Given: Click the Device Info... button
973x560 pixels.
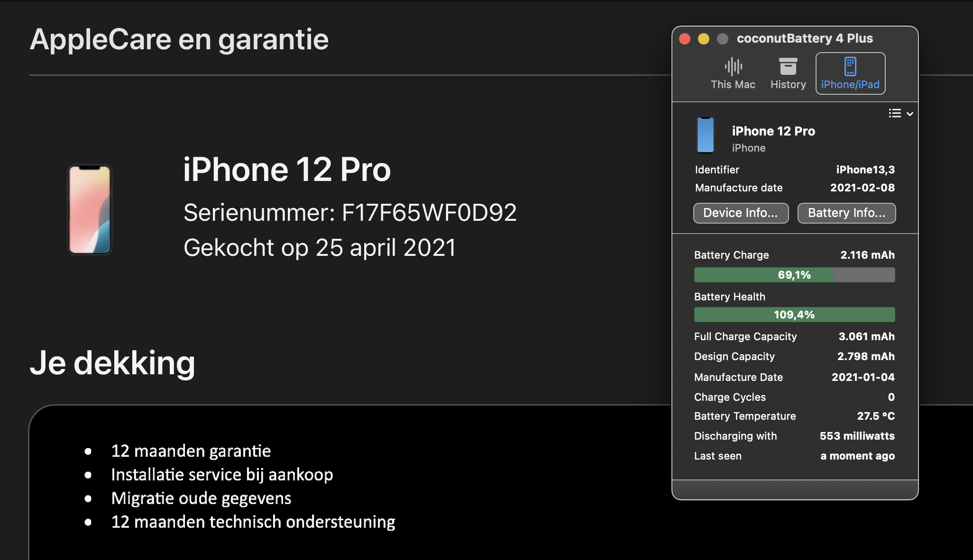Looking at the screenshot, I should [x=741, y=213].
